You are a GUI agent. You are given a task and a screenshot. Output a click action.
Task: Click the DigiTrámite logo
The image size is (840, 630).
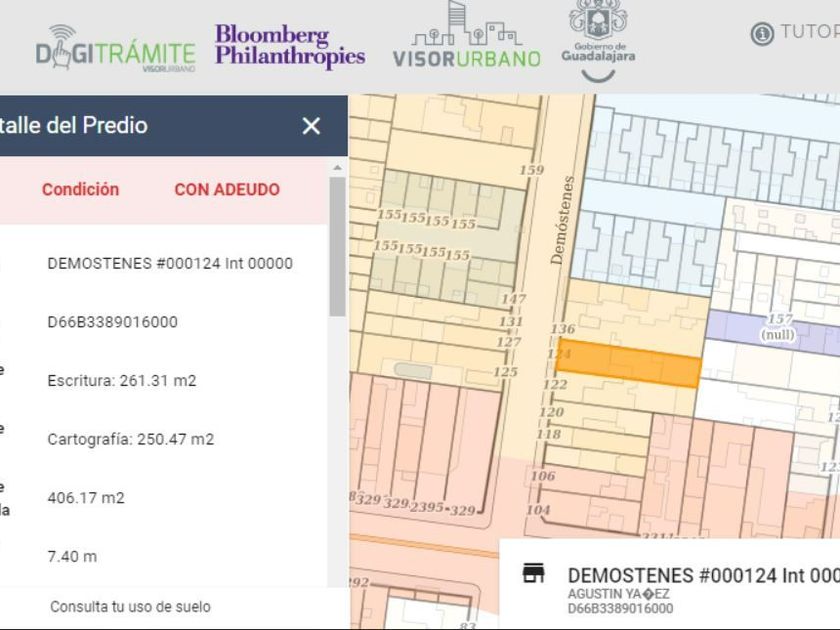click(115, 48)
